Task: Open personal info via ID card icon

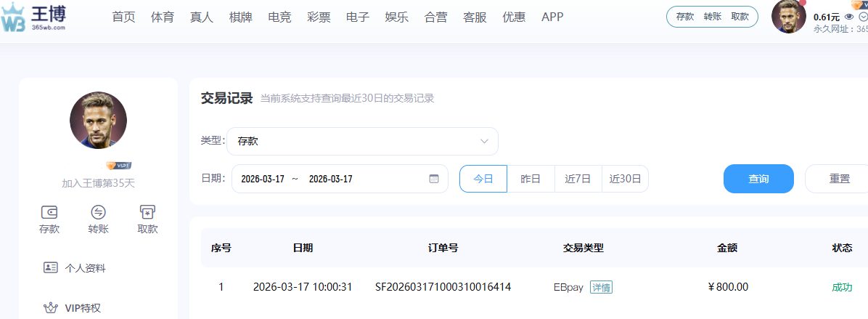Action: click(x=50, y=267)
